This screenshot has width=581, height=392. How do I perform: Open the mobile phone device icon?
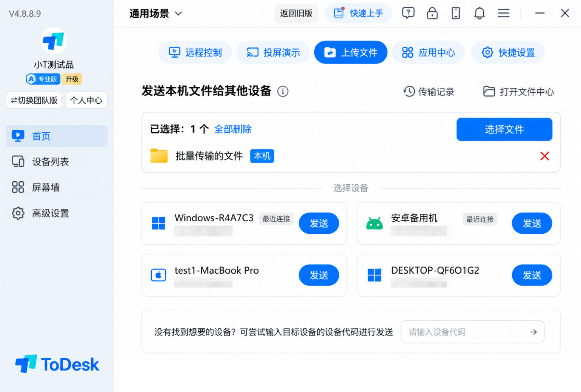[x=456, y=13]
